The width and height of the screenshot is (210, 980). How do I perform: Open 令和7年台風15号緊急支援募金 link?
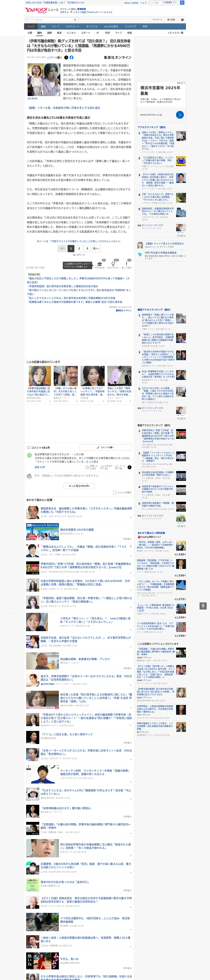(x=160, y=253)
